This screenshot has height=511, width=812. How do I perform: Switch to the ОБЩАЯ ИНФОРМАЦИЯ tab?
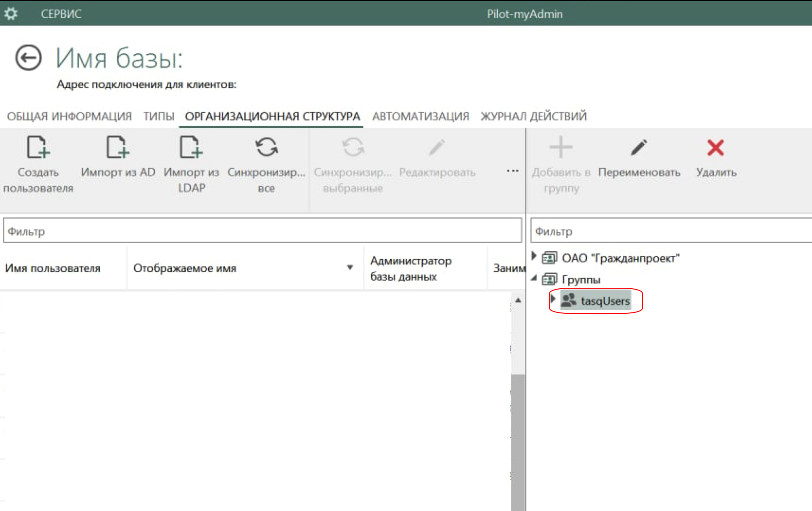tap(69, 116)
